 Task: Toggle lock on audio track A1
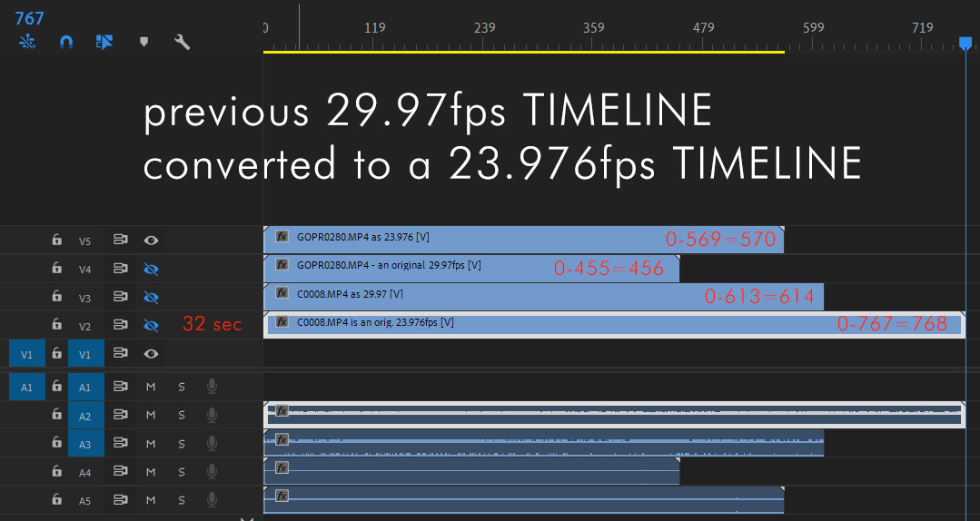pyautogui.click(x=57, y=387)
